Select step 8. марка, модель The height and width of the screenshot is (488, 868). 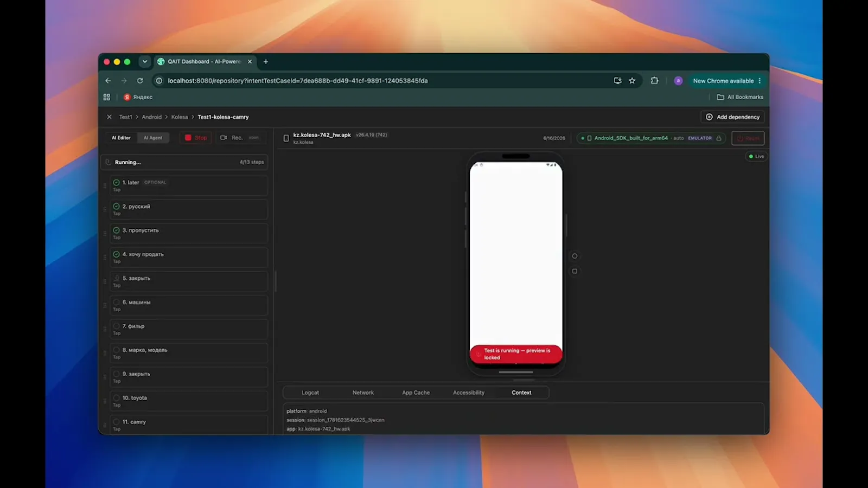point(188,353)
